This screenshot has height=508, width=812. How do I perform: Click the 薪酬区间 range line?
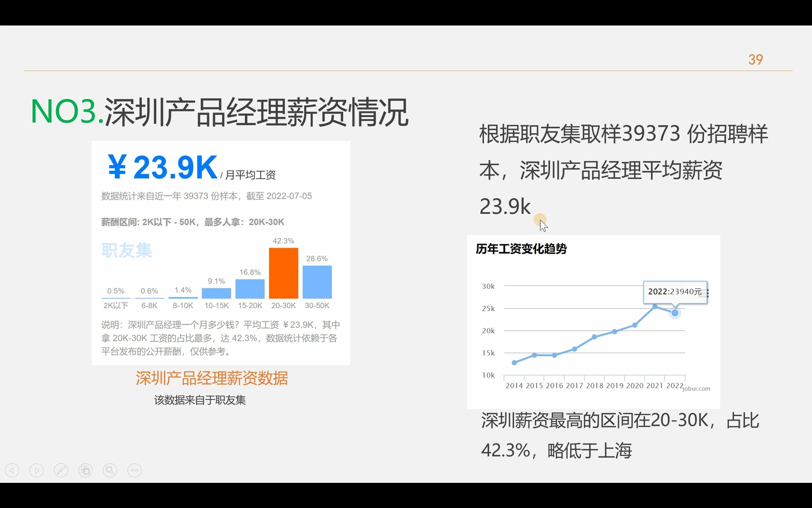pyautogui.click(x=193, y=222)
